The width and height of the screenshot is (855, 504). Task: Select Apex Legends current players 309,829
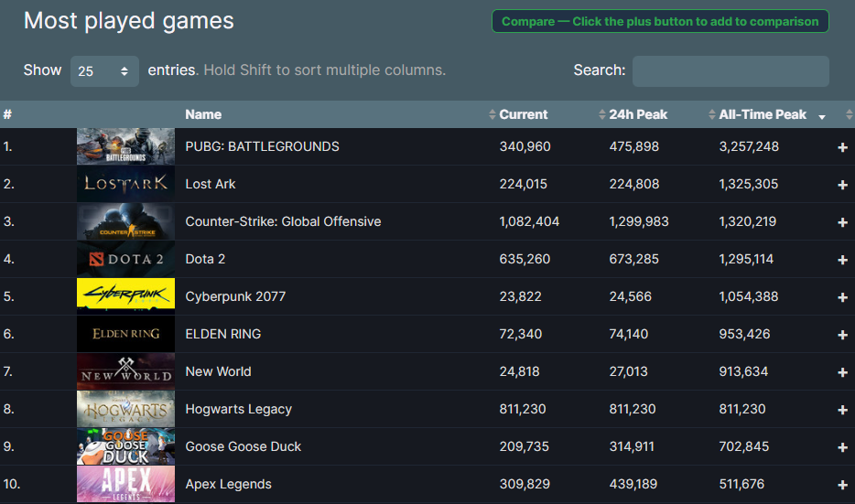pos(525,484)
